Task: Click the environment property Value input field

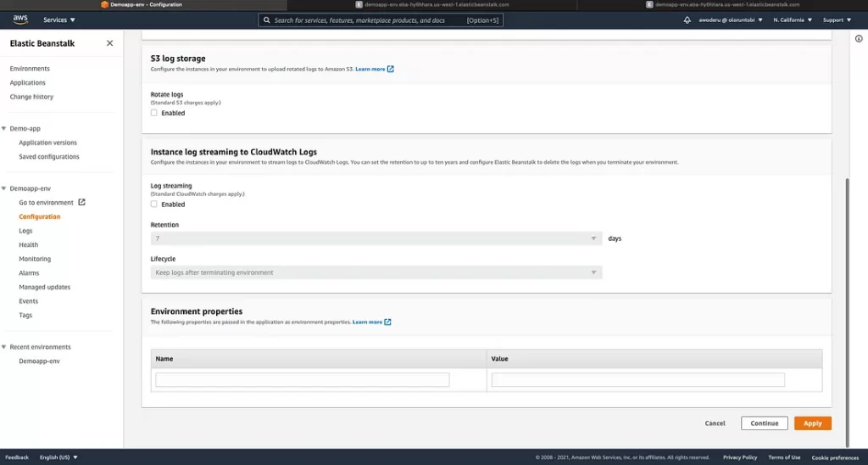Action: click(637, 380)
